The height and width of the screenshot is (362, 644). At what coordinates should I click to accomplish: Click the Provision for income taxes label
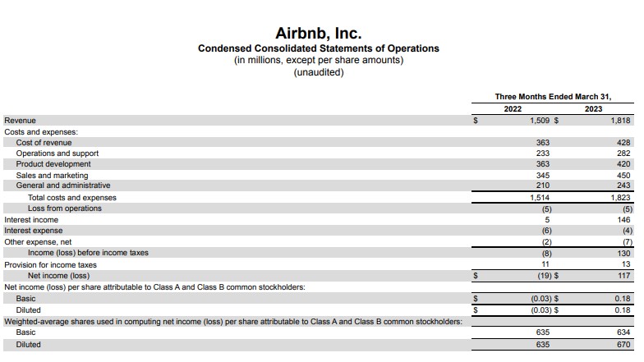click(x=50, y=264)
